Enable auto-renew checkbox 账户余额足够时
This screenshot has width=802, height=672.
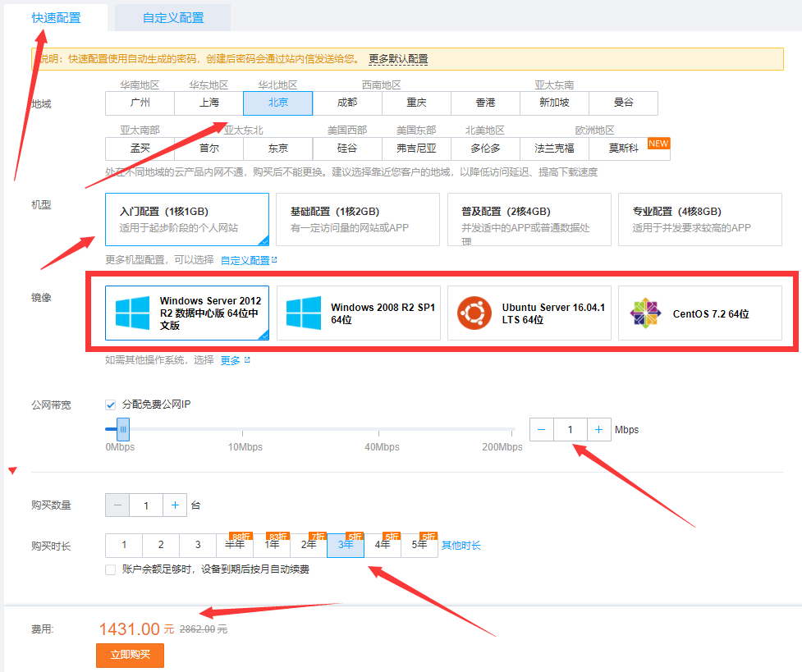point(111,569)
